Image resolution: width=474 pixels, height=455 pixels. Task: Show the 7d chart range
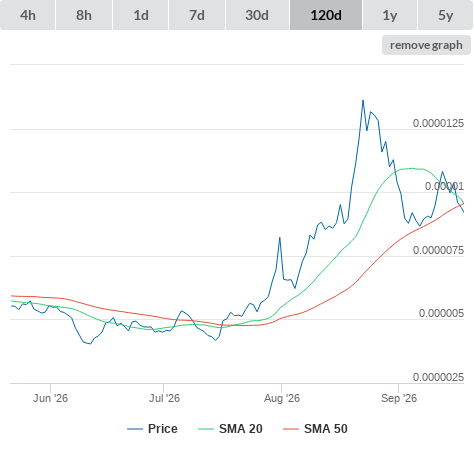pos(197,15)
